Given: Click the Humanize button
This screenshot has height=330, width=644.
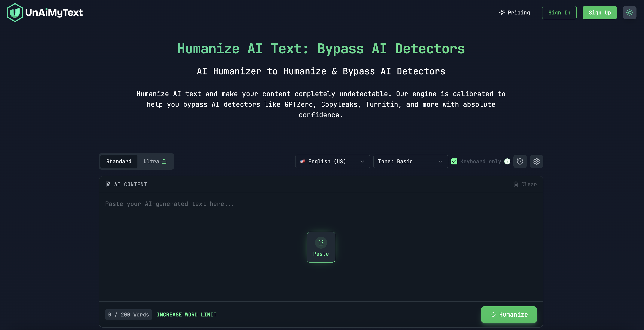Looking at the screenshot, I should click(509, 314).
